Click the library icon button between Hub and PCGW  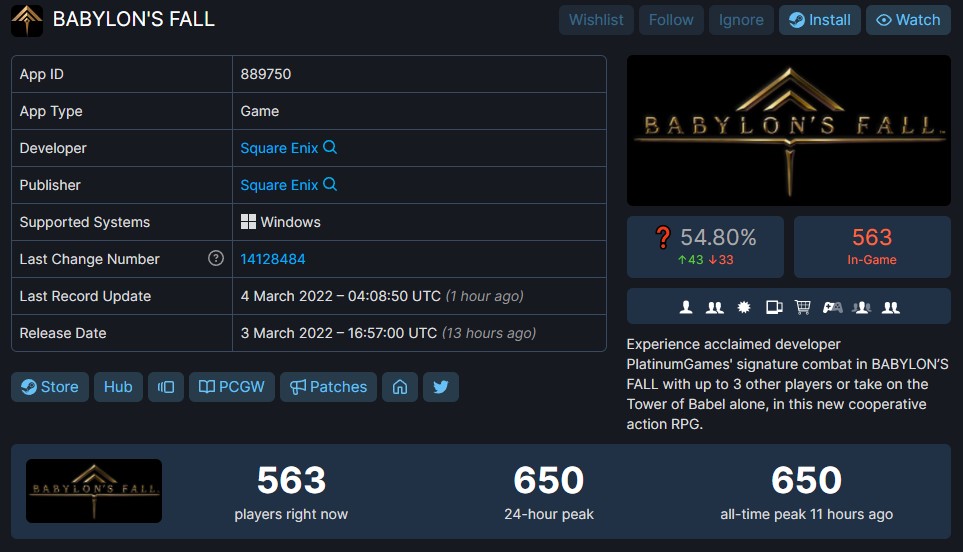pyautogui.click(x=166, y=387)
